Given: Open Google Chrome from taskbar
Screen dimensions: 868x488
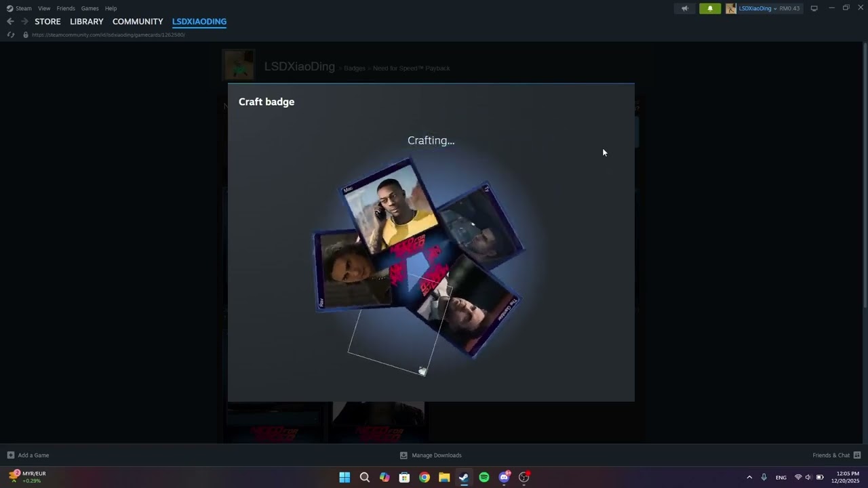Looking at the screenshot, I should [425, 477].
